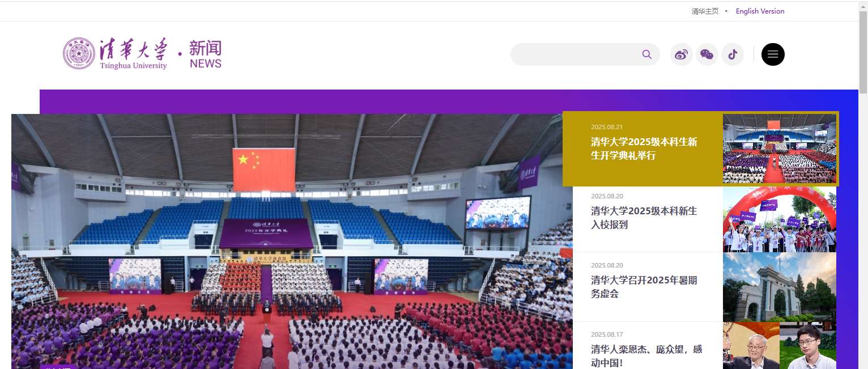Open headline 清华大学2025级本科新生入校报到

coord(644,218)
